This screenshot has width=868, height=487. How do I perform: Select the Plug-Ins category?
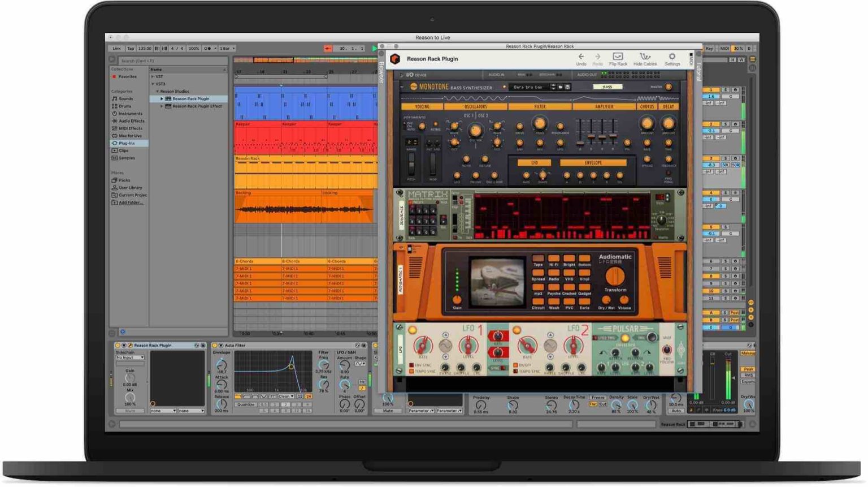(129, 143)
